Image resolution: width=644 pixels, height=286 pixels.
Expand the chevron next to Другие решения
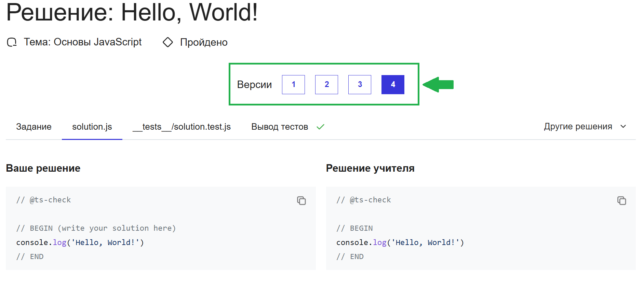click(x=623, y=127)
